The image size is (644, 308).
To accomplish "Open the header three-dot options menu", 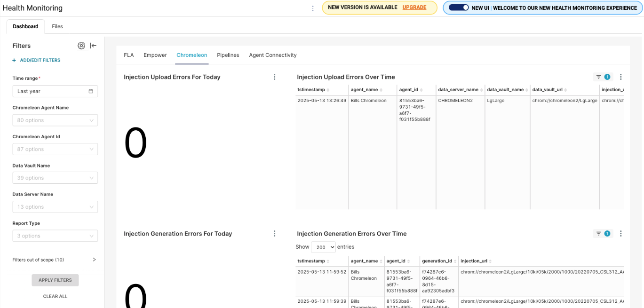I will click(x=313, y=8).
